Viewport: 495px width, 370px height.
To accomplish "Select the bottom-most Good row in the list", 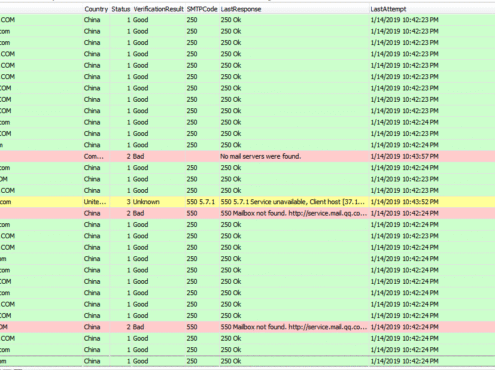I will point(247,361).
